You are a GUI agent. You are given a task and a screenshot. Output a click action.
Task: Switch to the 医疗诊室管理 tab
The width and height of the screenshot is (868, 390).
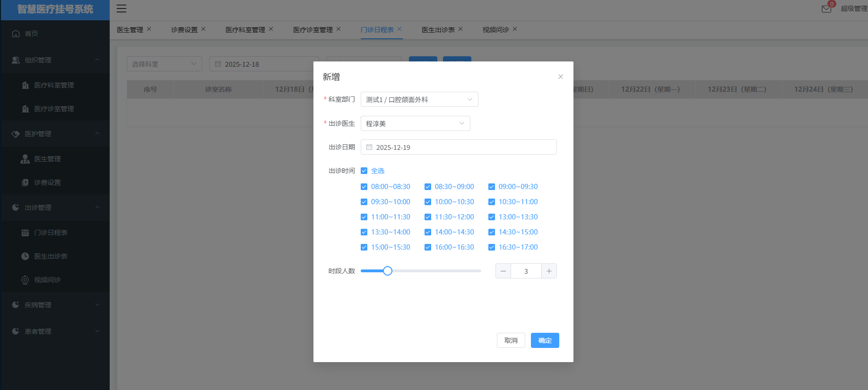313,30
